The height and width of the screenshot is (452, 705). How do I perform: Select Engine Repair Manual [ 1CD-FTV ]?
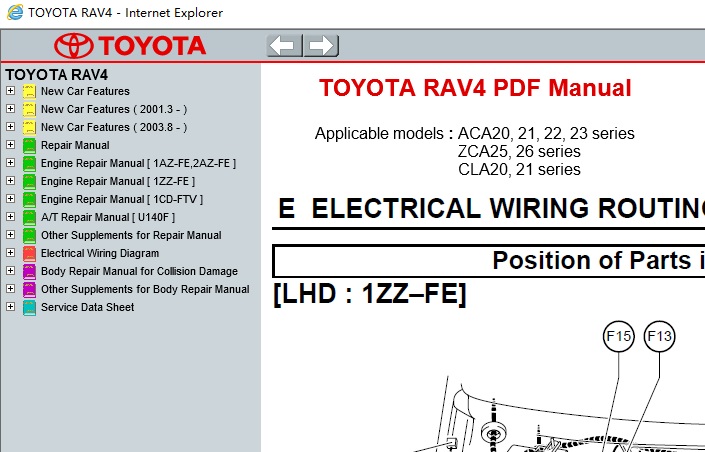pyautogui.click(x=122, y=199)
